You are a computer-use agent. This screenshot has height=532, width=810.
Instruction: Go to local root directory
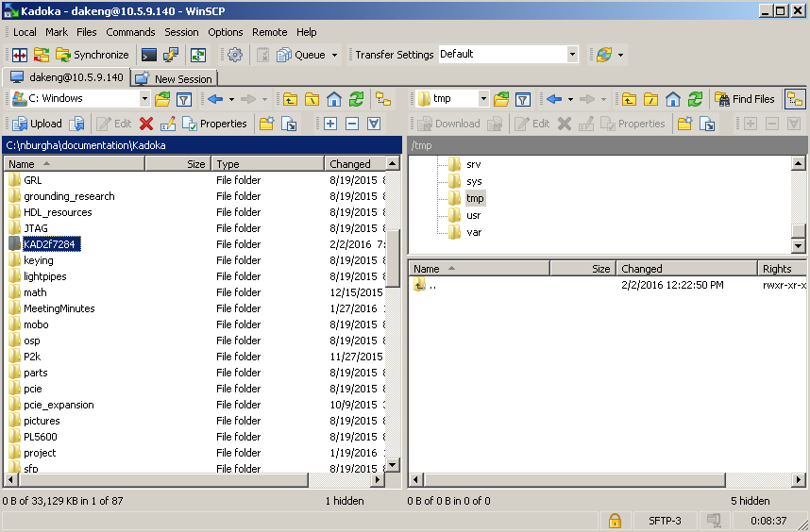coord(312,99)
